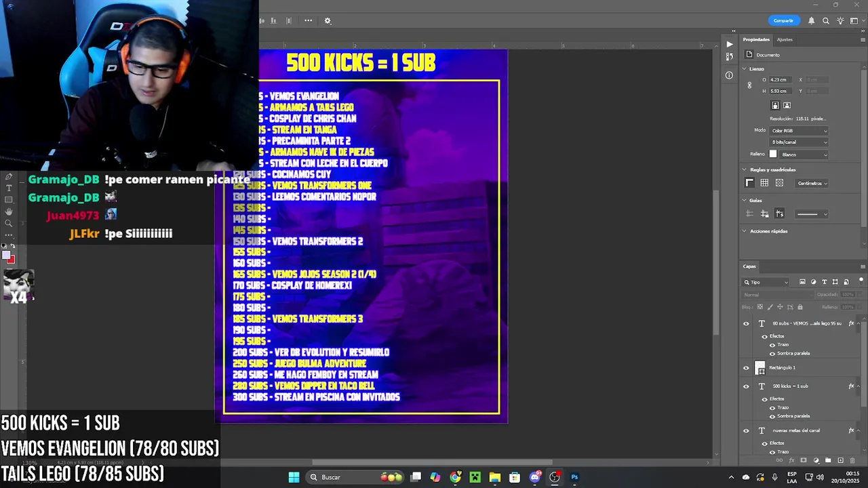
Task: Toggle the pixel grid icon
Action: point(779,183)
